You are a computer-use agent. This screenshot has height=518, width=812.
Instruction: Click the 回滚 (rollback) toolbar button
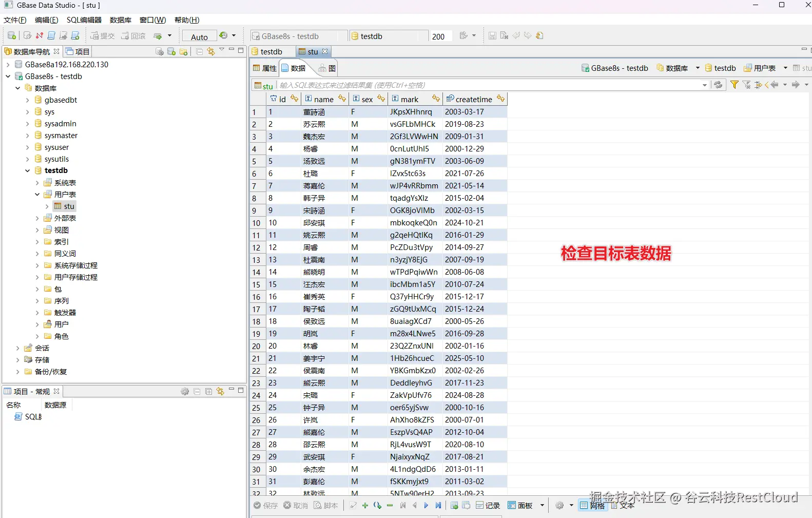133,36
